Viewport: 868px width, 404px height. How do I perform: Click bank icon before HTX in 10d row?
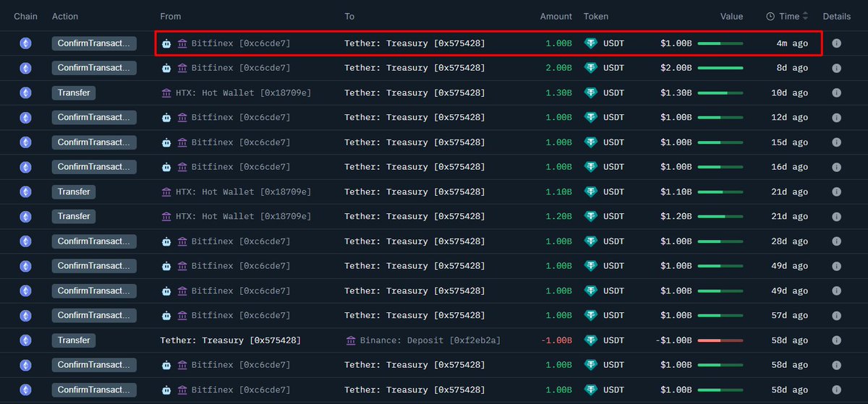[x=166, y=93]
